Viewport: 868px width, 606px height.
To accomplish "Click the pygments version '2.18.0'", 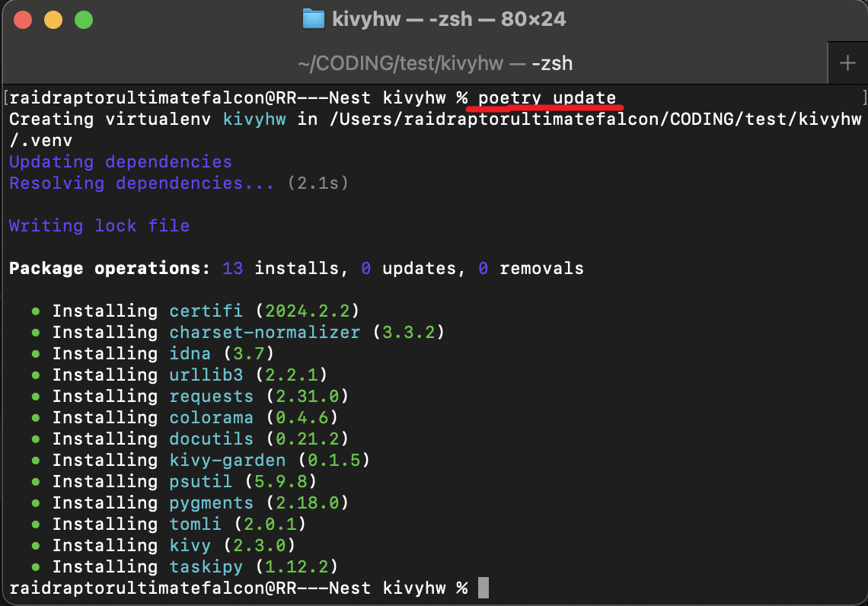I will click(x=308, y=502).
